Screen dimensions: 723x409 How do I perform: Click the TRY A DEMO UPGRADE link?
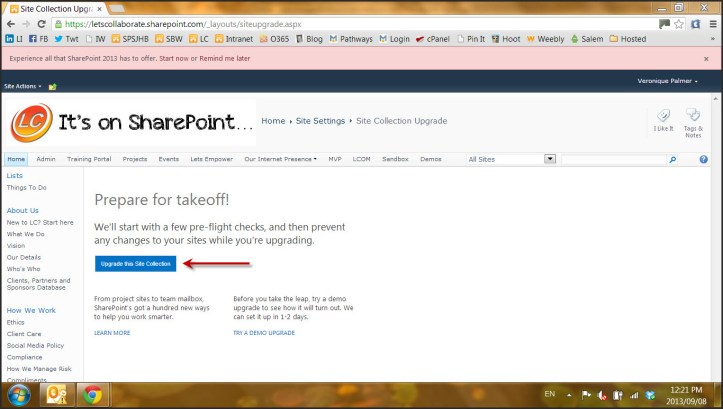tap(264, 332)
